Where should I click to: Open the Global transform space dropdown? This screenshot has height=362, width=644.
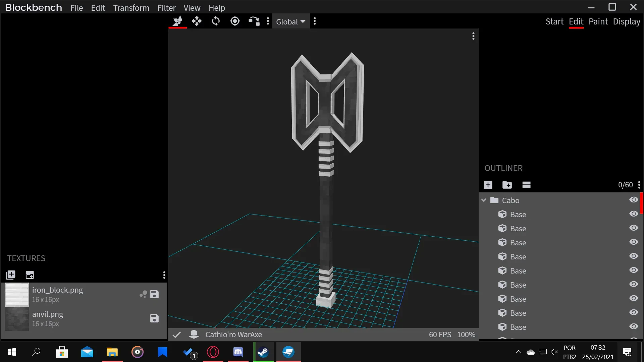pos(290,21)
